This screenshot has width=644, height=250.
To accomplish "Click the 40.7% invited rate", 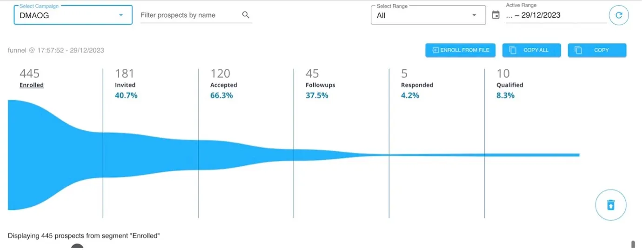I will point(126,95).
